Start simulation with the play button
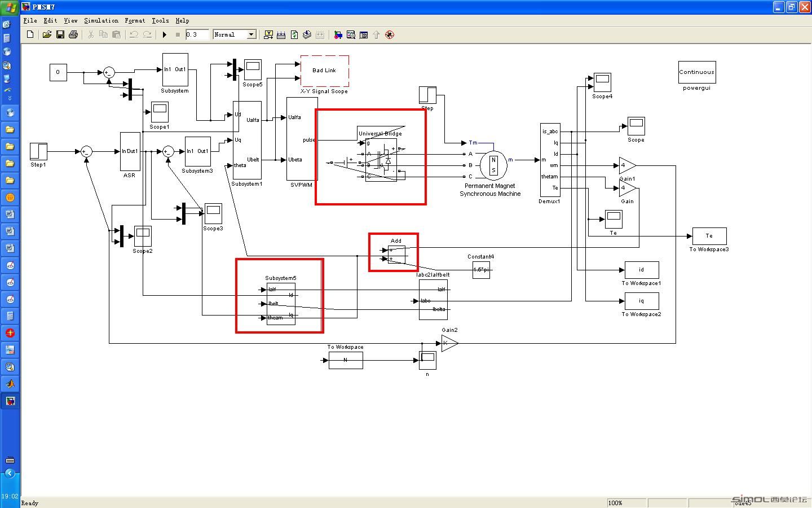Image resolution: width=812 pixels, height=508 pixels. [164, 34]
